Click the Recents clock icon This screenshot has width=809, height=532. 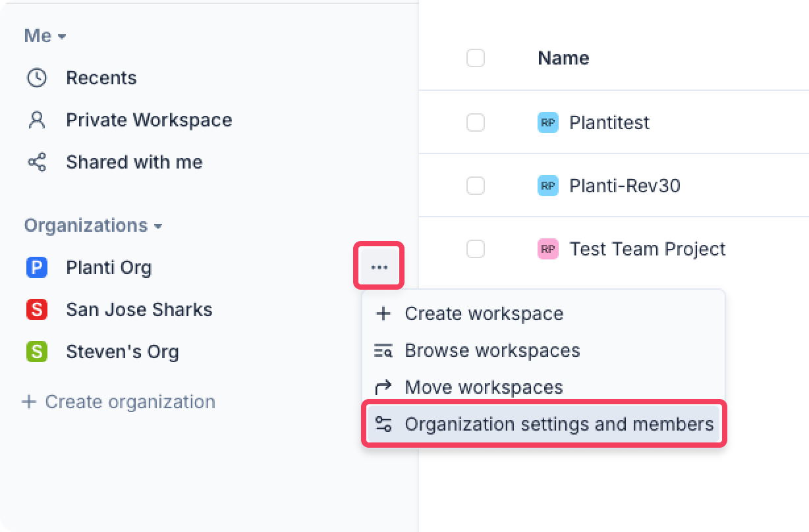click(x=37, y=78)
